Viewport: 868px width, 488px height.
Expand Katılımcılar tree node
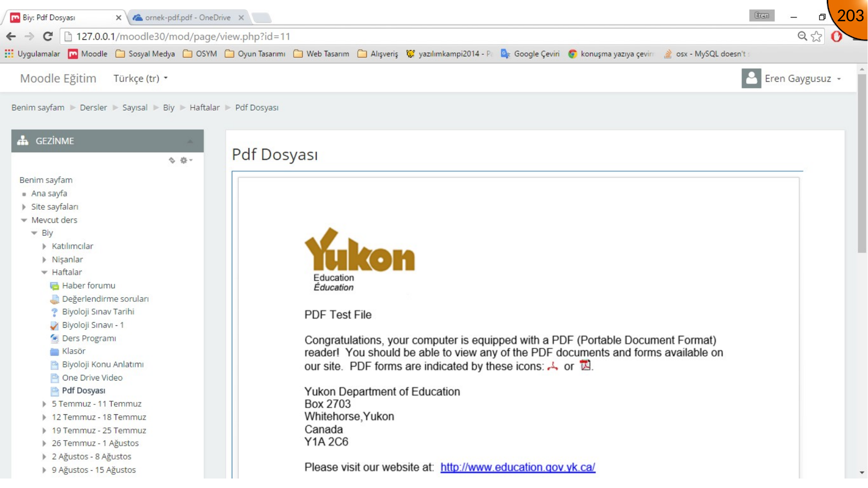44,246
